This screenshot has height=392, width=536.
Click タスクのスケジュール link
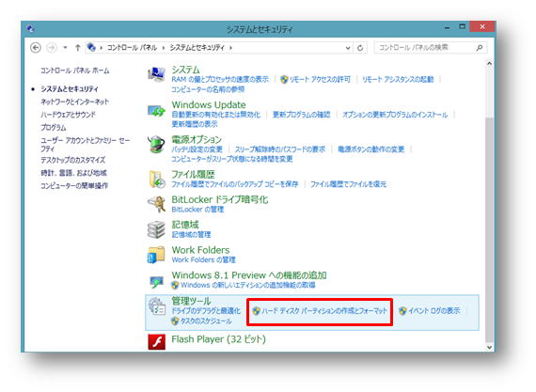(x=206, y=321)
